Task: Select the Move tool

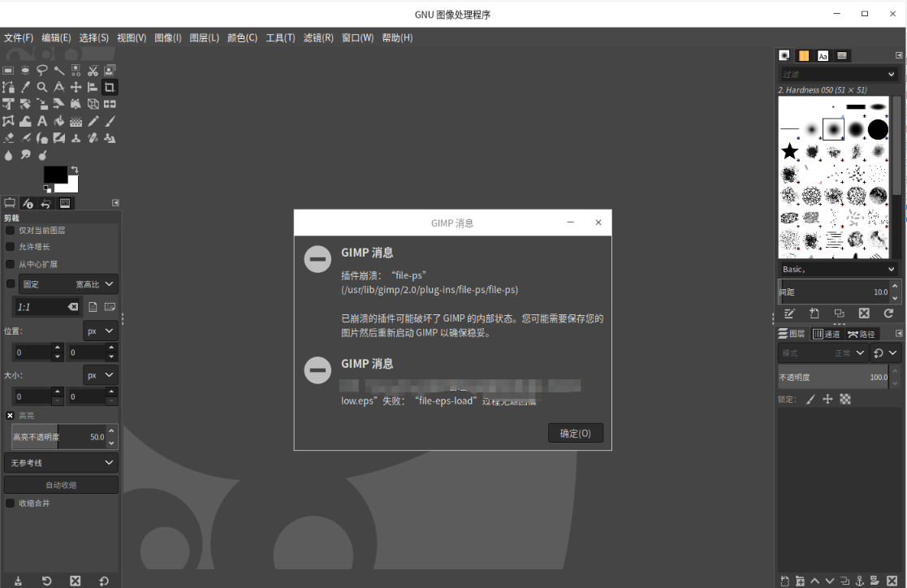Action: (x=76, y=87)
